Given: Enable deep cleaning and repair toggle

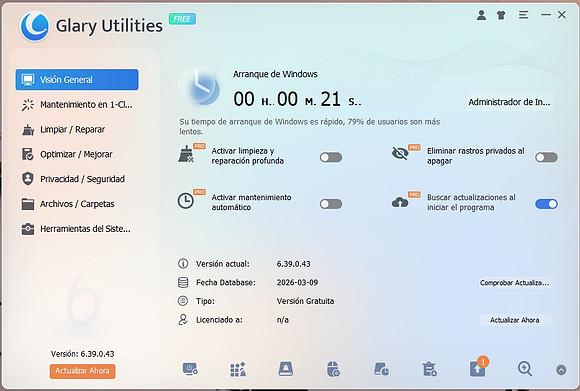Looking at the screenshot, I should (x=331, y=157).
